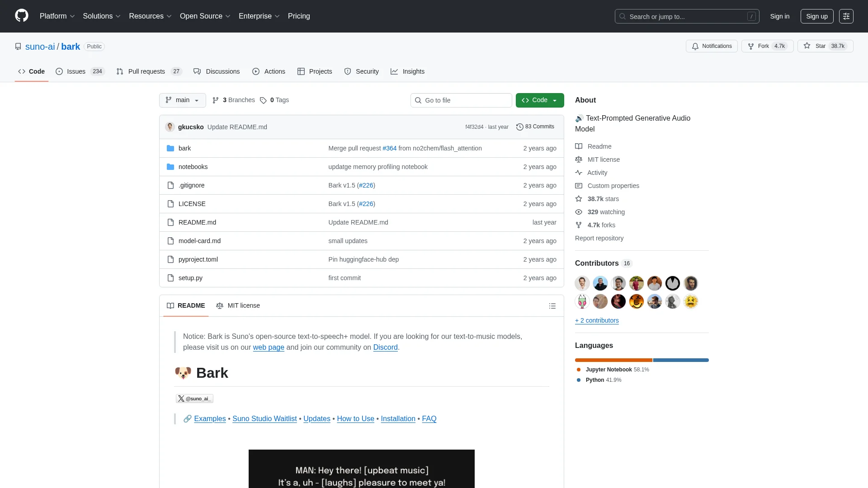The height and width of the screenshot is (488, 868).
Task: Expand the Solutions menu
Action: pos(101,16)
